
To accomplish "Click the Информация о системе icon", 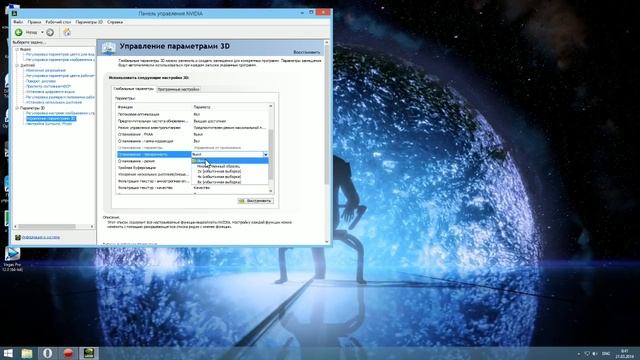I will (18, 237).
